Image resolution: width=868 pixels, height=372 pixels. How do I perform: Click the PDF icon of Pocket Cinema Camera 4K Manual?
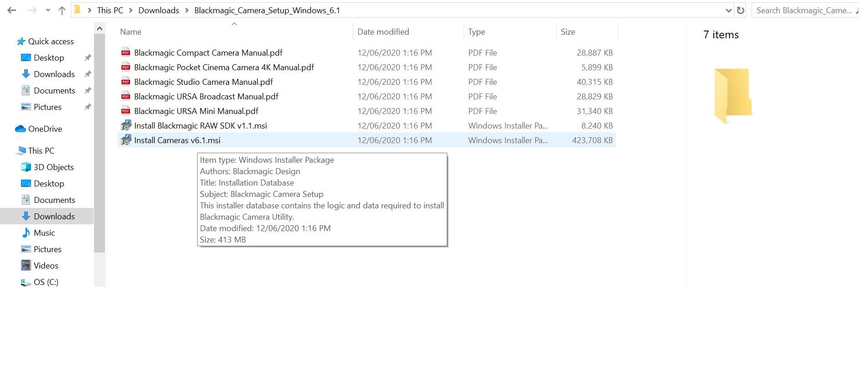click(125, 67)
